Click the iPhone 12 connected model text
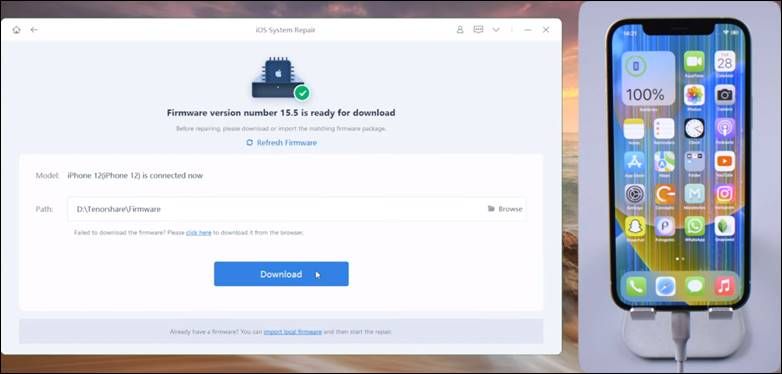782x374 pixels. click(x=135, y=176)
